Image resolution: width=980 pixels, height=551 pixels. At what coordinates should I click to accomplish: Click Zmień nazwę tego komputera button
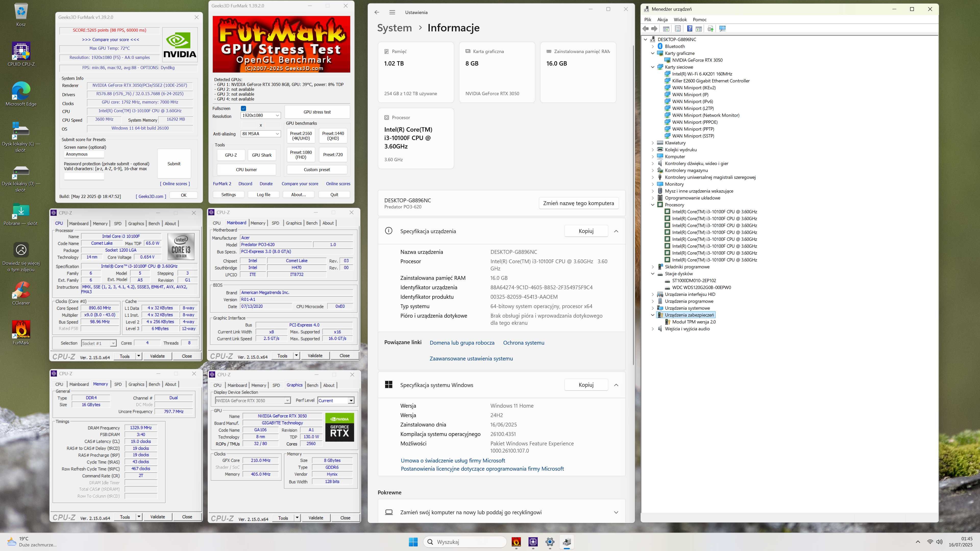[578, 203]
